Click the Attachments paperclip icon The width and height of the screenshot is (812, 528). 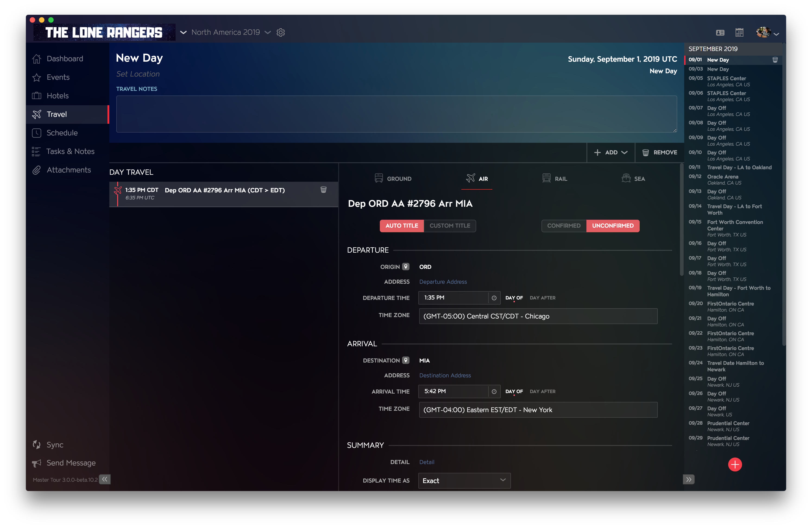coord(37,170)
